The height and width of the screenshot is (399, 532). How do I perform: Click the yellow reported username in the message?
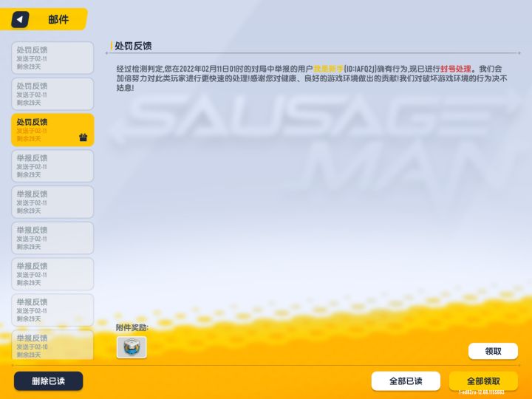click(x=328, y=69)
